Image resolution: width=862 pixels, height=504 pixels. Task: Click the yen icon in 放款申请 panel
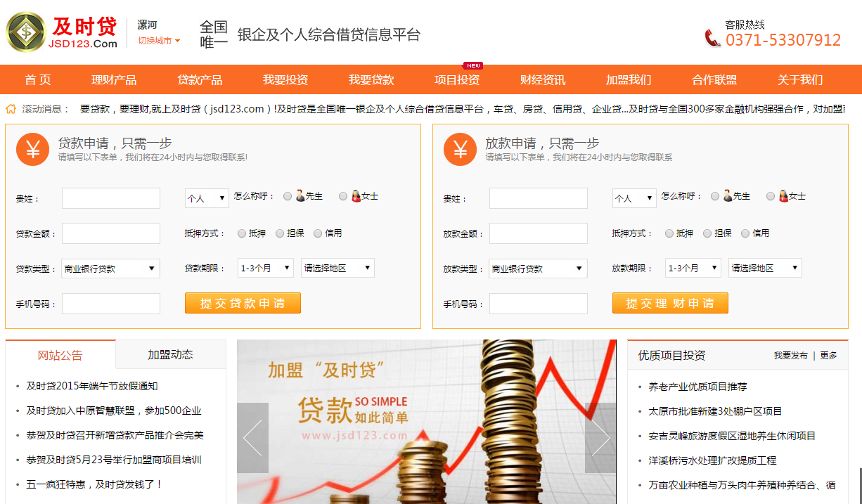point(461,149)
